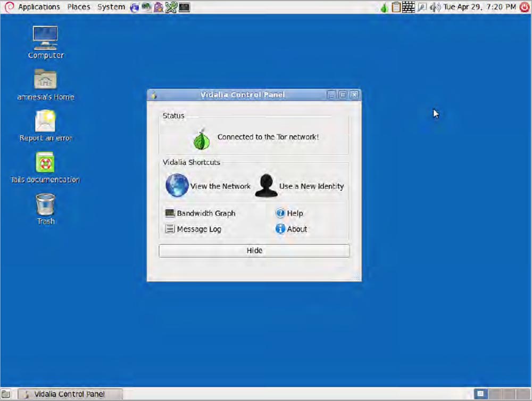This screenshot has width=532, height=401.
Task: Click the green onion tray icon
Action: coord(384,8)
